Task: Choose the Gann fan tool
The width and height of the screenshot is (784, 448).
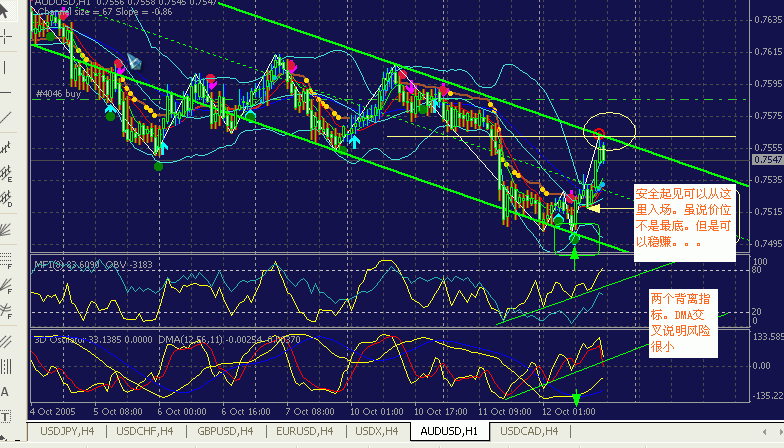Action: pyautogui.click(x=6, y=230)
